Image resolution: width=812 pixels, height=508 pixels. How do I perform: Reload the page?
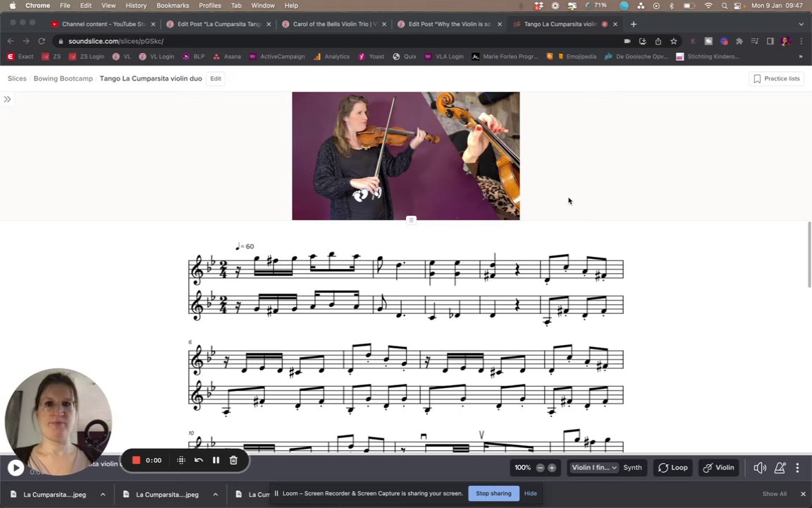42,41
